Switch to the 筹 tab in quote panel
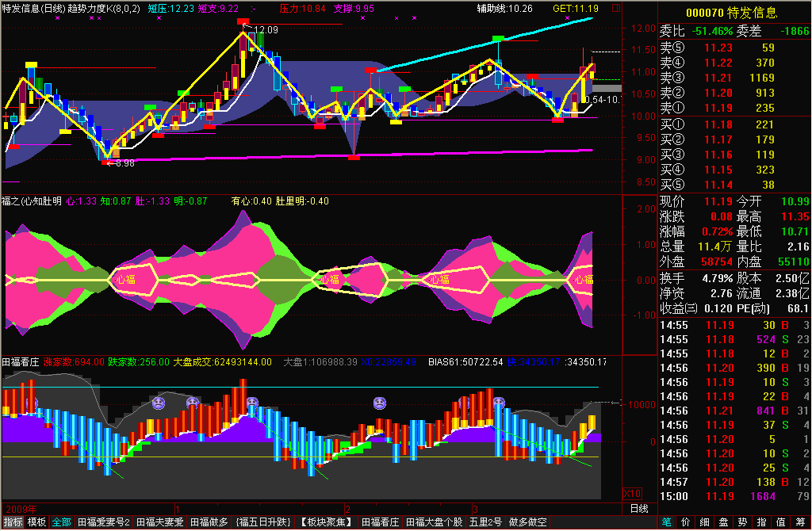This screenshot has width=812, height=531. tap(666, 523)
